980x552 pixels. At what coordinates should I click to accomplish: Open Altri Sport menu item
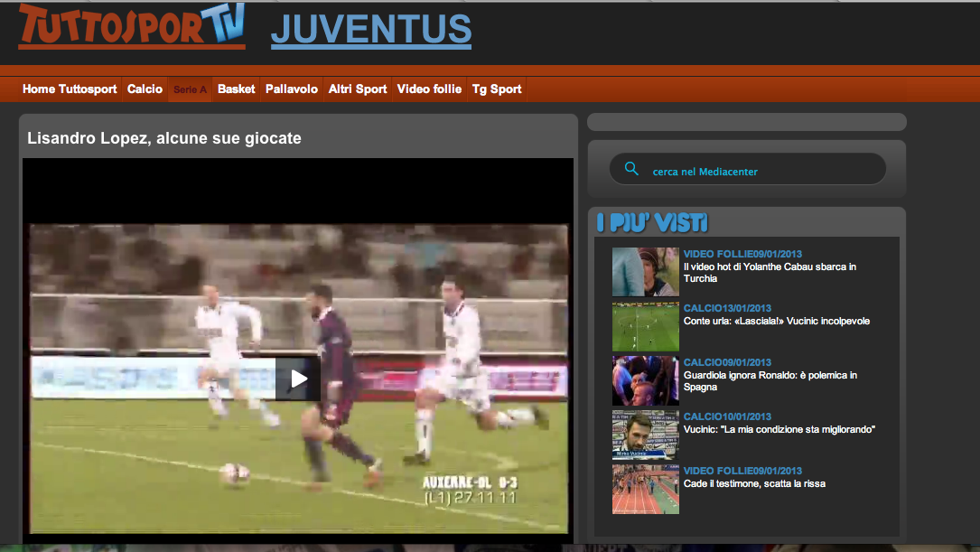(x=358, y=89)
